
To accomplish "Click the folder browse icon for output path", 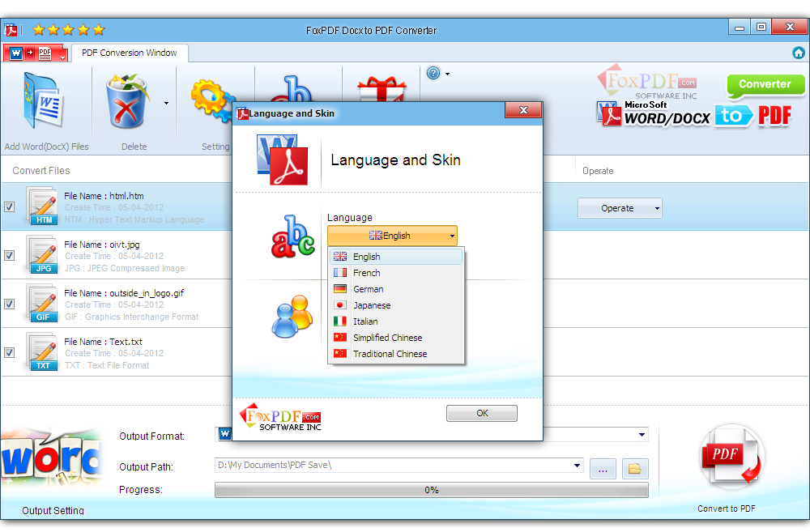I will (x=635, y=469).
